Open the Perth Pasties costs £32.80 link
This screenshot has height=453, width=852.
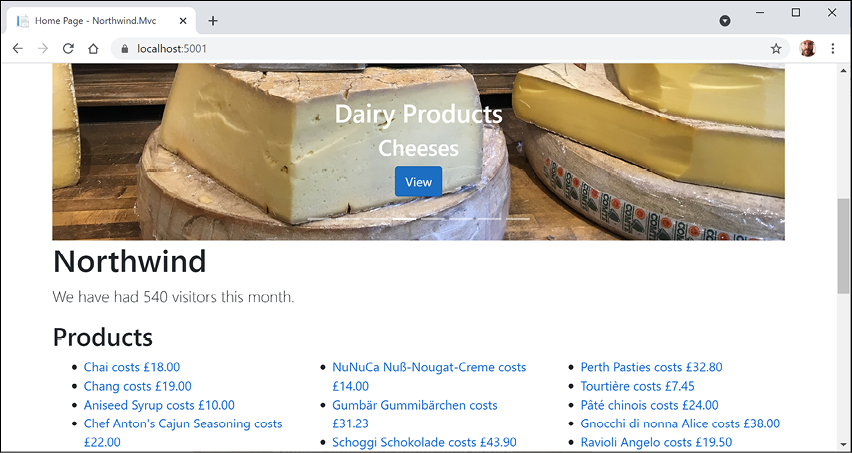[x=651, y=367]
